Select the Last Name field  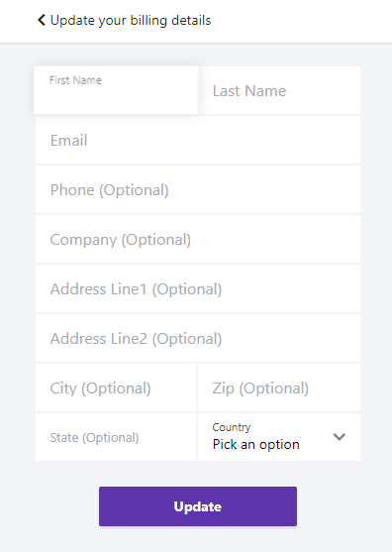(279, 90)
